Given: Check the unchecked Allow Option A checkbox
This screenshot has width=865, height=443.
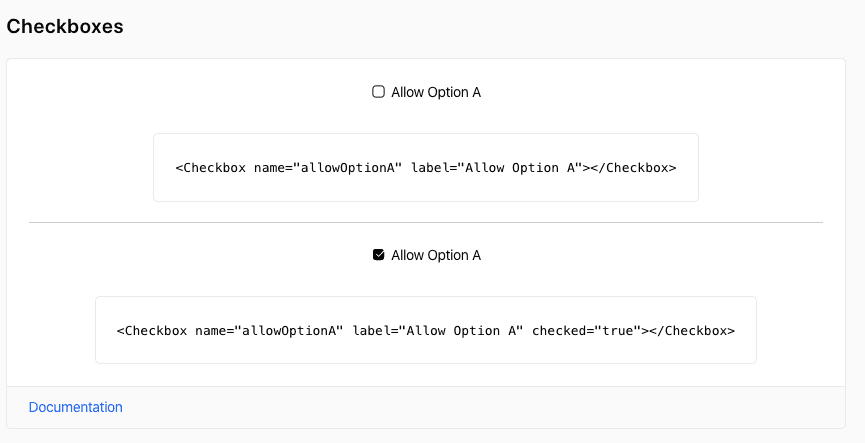Looking at the screenshot, I should 378,92.
